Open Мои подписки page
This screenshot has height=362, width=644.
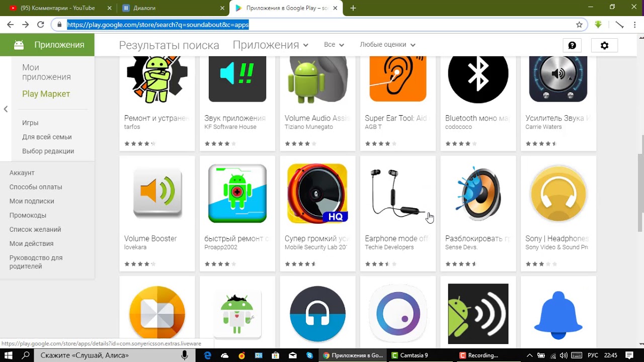click(32, 201)
